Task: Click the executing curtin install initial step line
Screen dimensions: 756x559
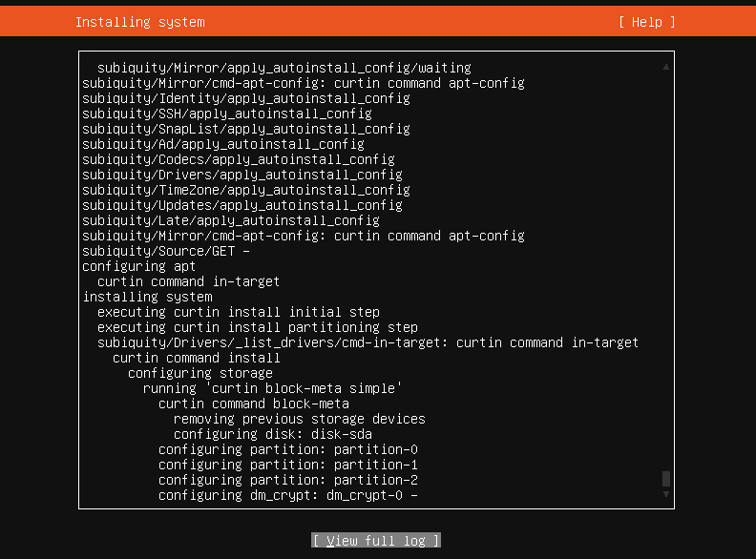Action: click(238, 312)
